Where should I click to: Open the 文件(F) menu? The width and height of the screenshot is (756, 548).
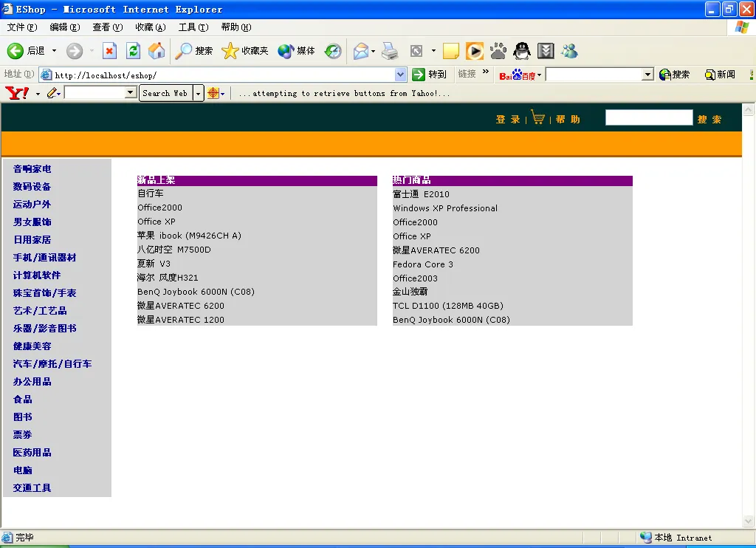point(21,27)
